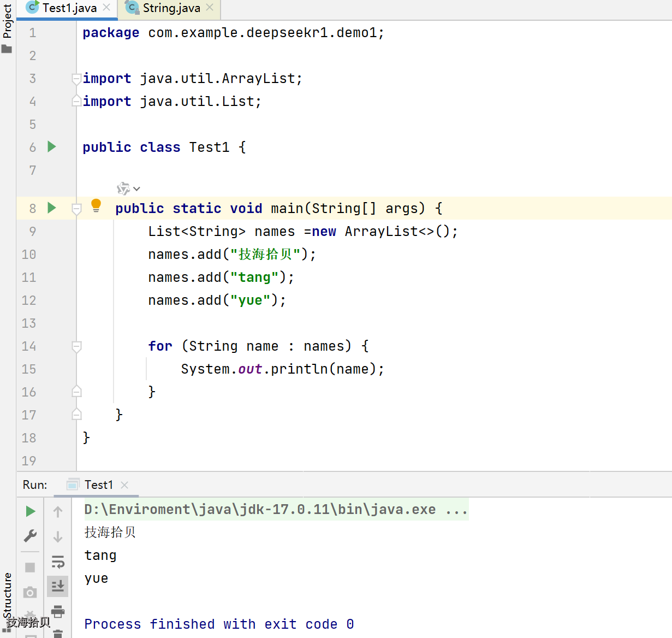Image resolution: width=672 pixels, height=638 pixels.
Task: Clear console with the trash icon
Action: coord(58,634)
